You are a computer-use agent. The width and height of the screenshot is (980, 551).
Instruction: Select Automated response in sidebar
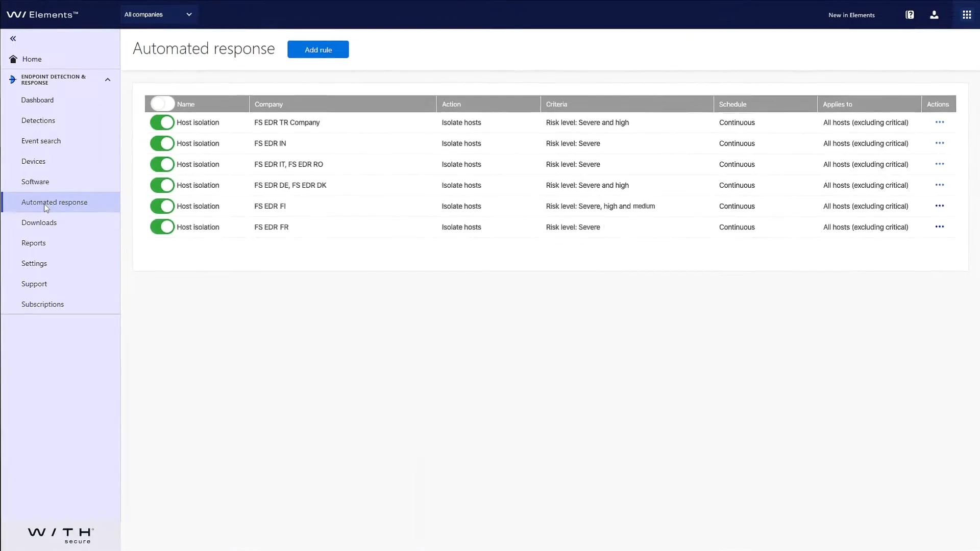point(61,202)
